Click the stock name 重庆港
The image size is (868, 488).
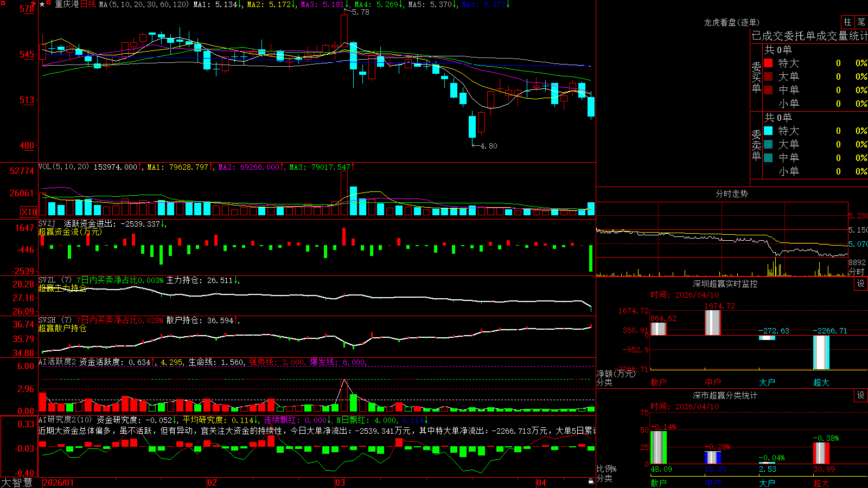click(67, 4)
